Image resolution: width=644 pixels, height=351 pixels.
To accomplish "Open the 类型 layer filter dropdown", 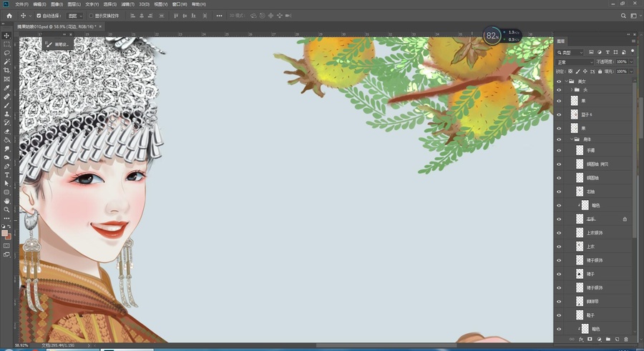I will pyautogui.click(x=570, y=52).
